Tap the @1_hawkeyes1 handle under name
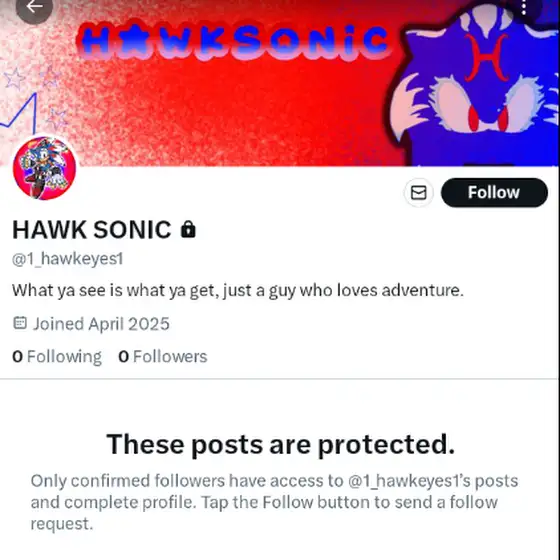This screenshot has width=560, height=560. [x=68, y=259]
